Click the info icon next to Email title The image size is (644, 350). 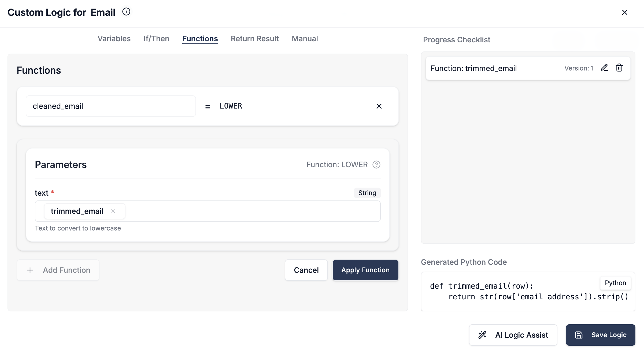(126, 12)
